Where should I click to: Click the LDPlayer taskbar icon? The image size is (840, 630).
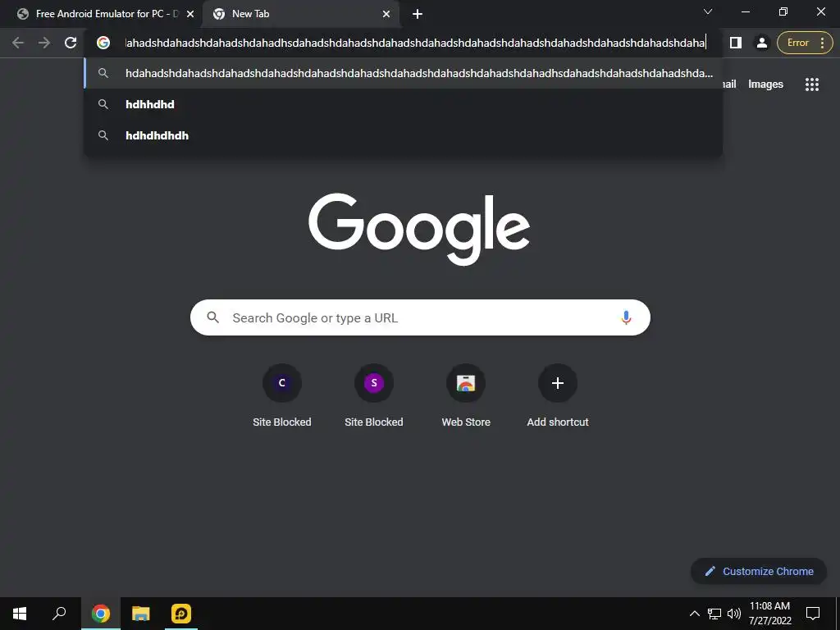click(181, 614)
